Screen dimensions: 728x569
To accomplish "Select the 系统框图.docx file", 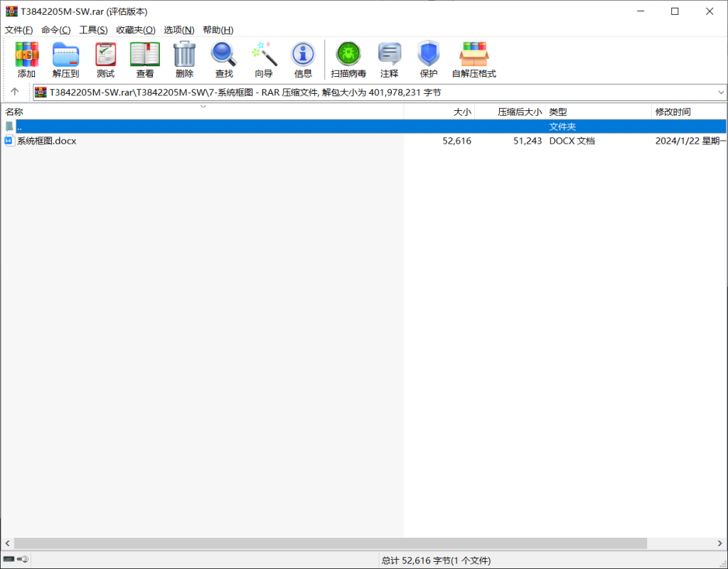I will tap(46, 141).
